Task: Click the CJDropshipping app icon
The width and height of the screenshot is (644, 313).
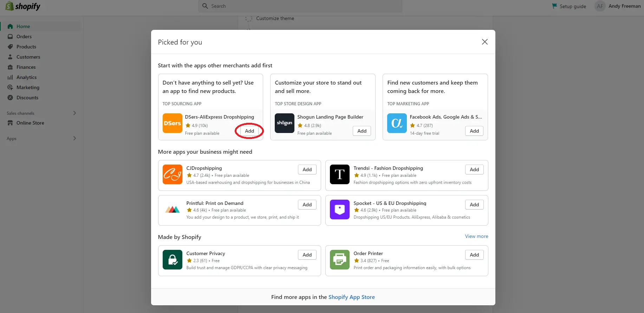Action: tap(172, 174)
